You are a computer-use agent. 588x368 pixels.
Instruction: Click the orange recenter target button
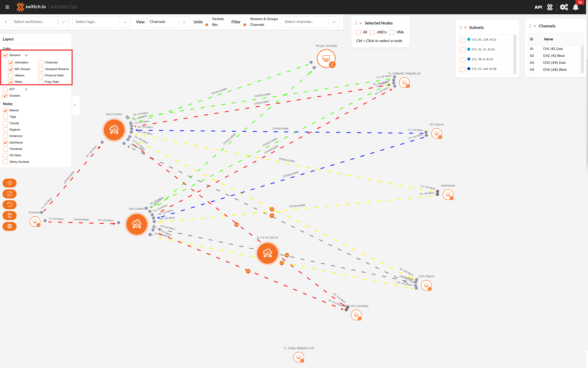pyautogui.click(x=9, y=183)
